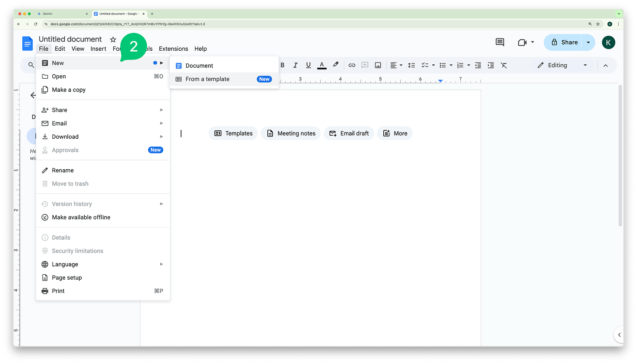Choose Print in the File menu
This screenshot has height=364, width=637.
[103, 291]
